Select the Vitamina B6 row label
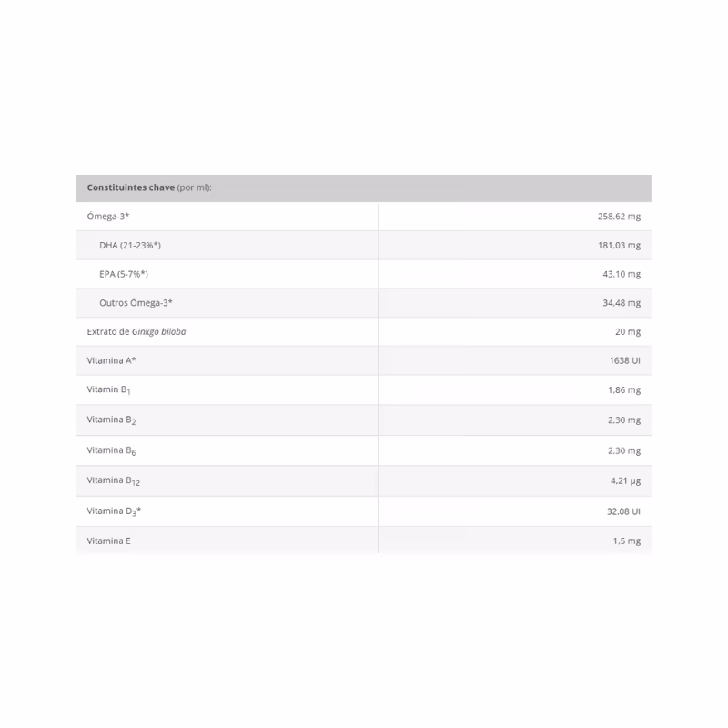The width and height of the screenshot is (728, 728). 111,450
